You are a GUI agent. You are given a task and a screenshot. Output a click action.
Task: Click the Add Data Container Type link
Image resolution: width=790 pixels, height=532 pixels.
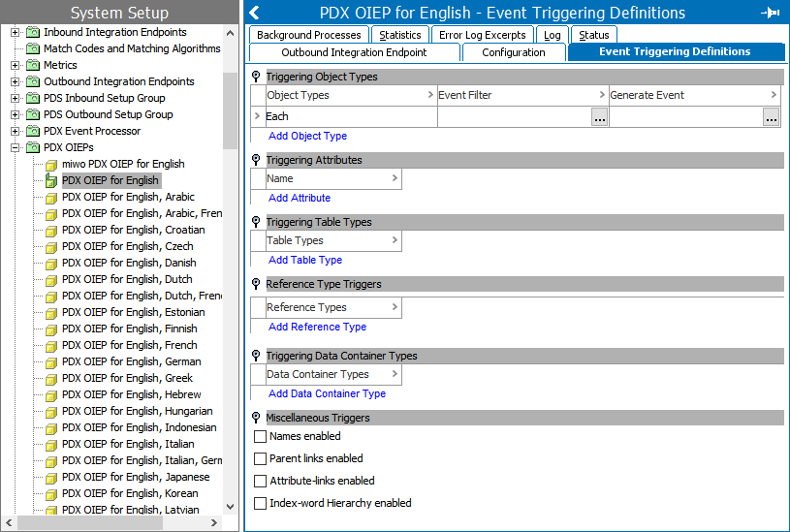pos(328,394)
